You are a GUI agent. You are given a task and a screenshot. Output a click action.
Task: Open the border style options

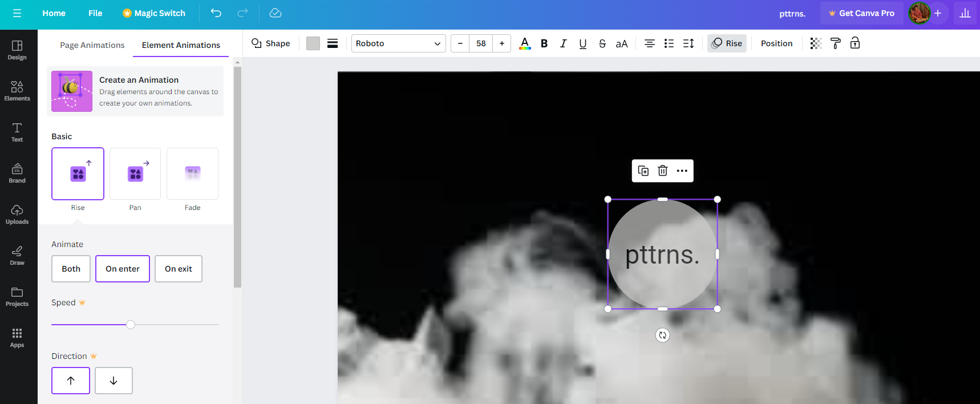click(x=333, y=43)
